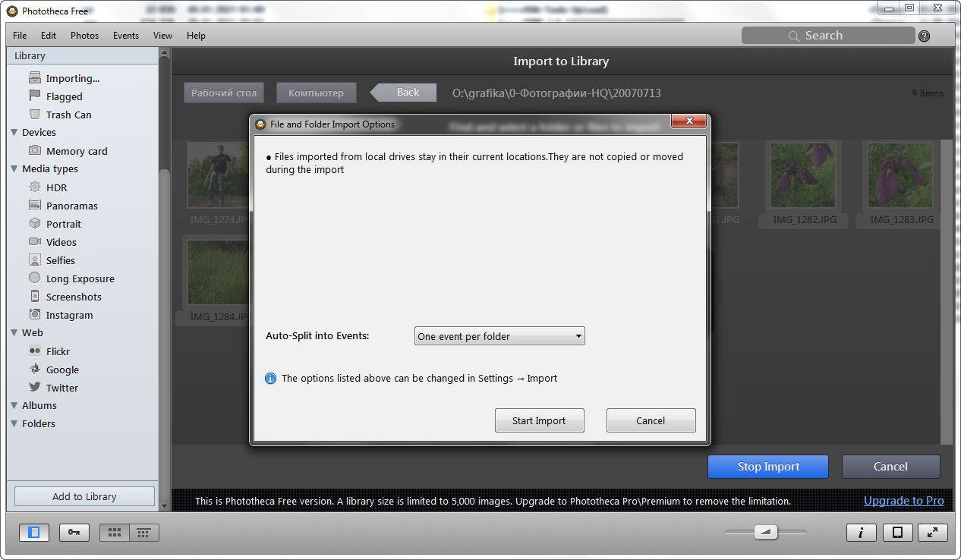Open the Trash Can in sidebar
961x560 pixels.
click(68, 115)
